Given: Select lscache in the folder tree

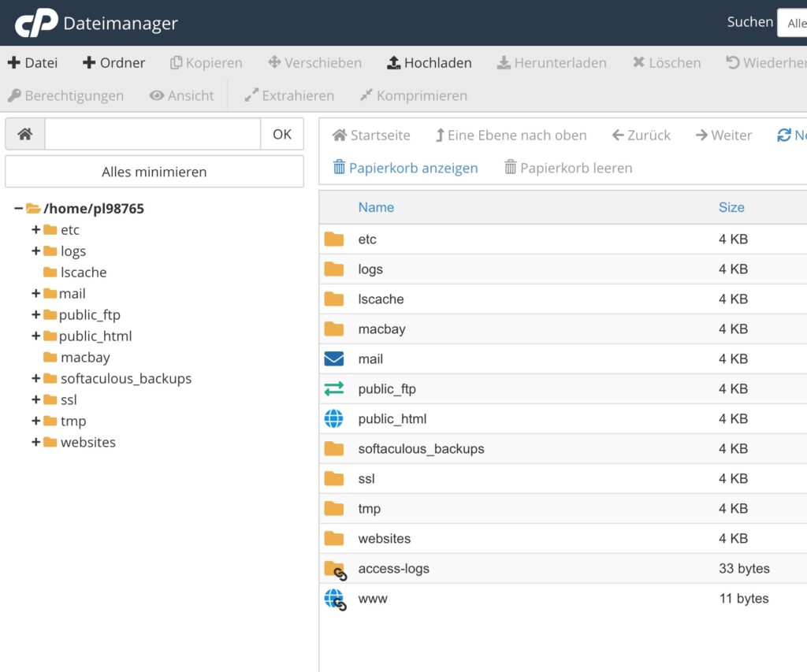Looking at the screenshot, I should (84, 273).
